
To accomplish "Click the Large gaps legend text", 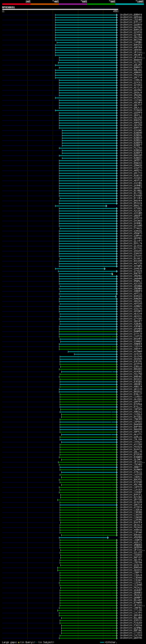I will (28, 642).
